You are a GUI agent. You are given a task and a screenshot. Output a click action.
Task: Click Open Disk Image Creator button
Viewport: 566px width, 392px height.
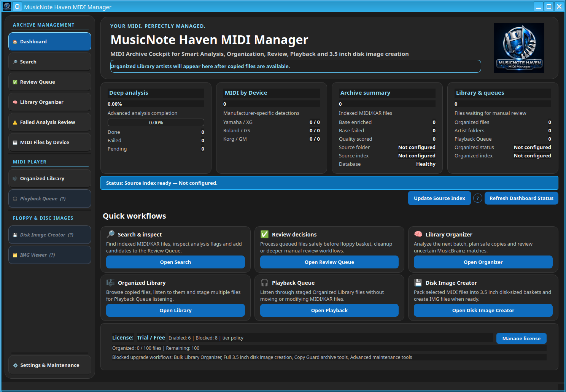(483, 310)
